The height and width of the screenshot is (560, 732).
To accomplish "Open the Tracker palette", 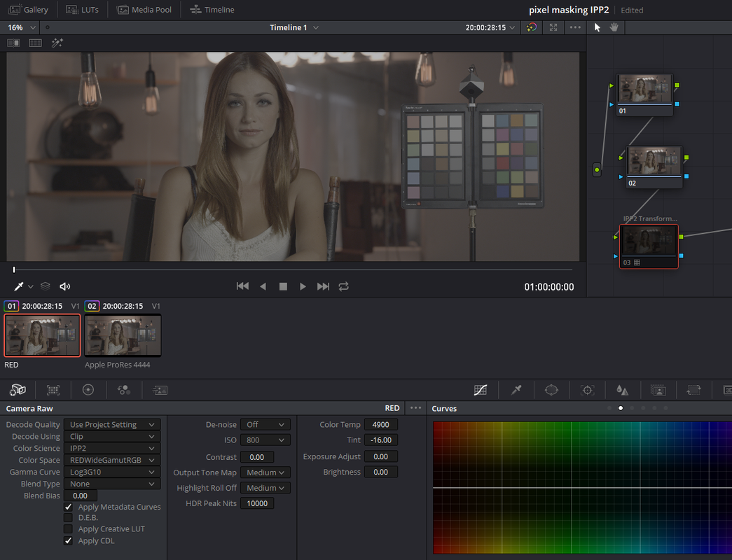I will tap(587, 390).
